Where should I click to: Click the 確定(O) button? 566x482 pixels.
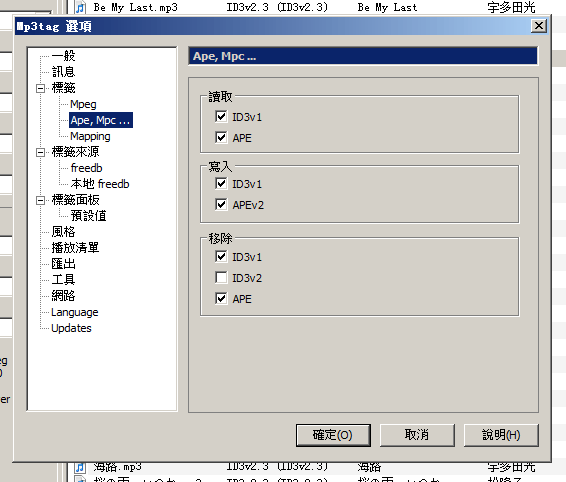pos(333,435)
